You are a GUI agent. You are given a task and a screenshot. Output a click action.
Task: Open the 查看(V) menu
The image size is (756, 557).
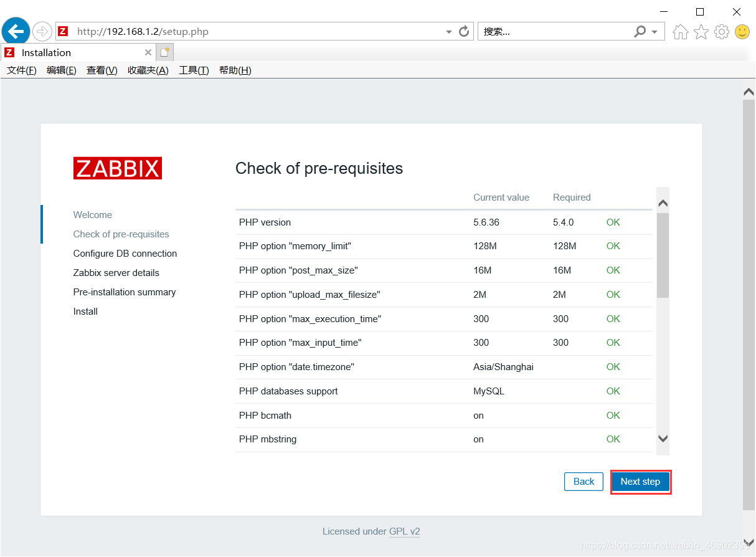102,70
